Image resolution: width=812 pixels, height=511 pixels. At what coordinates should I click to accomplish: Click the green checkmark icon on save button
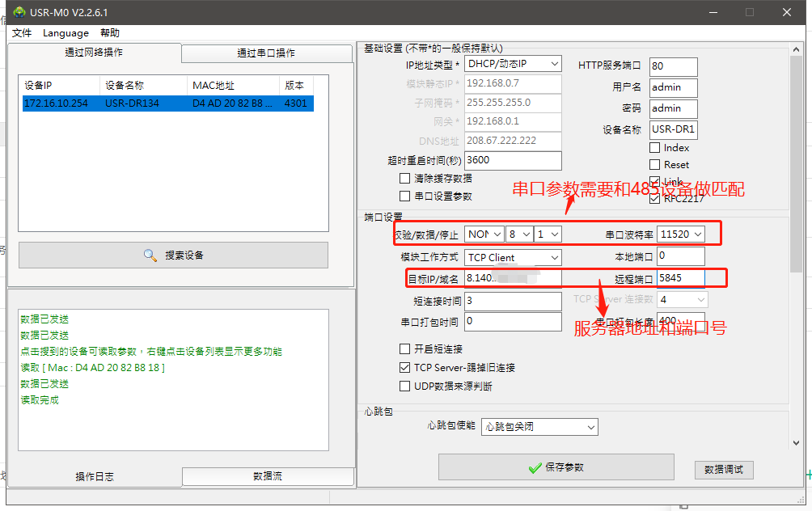(x=535, y=468)
